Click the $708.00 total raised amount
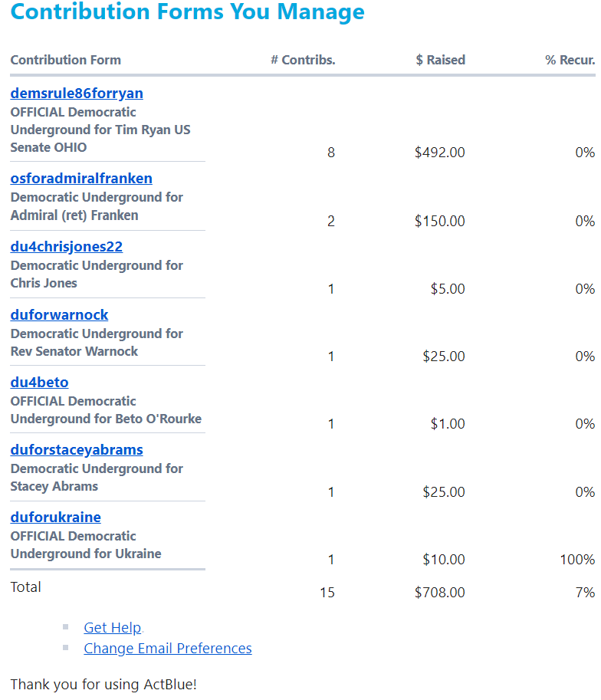The height and width of the screenshot is (700, 601). 439,593
